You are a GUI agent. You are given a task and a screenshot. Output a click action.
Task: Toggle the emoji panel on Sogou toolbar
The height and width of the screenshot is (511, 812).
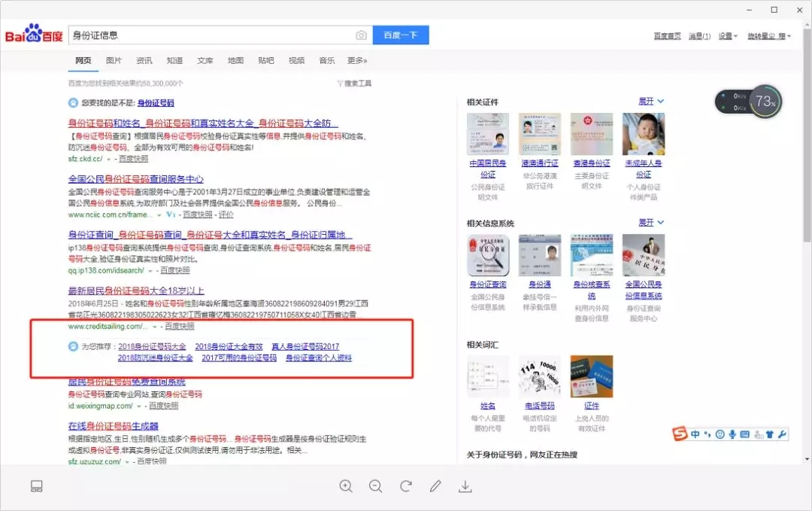coord(718,434)
